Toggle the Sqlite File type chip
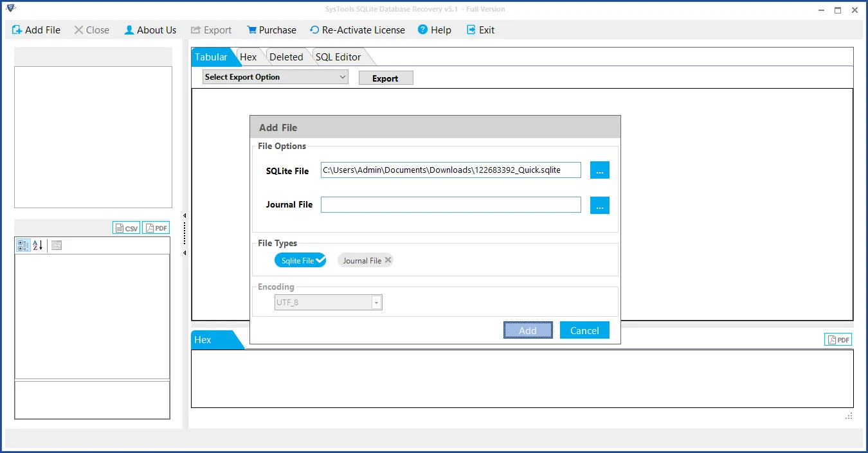This screenshot has height=453, width=868. 300,260
